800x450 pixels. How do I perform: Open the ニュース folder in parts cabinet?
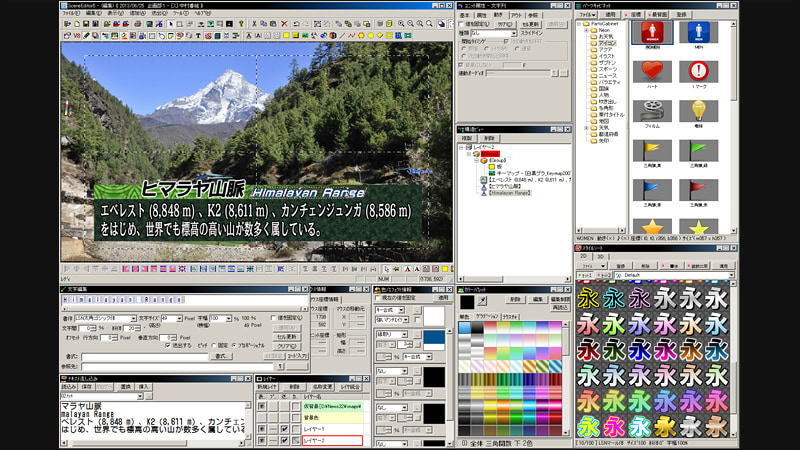[x=608, y=76]
